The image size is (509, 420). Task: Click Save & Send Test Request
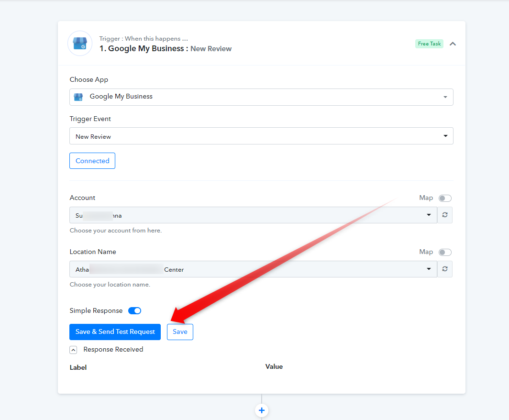pos(115,332)
